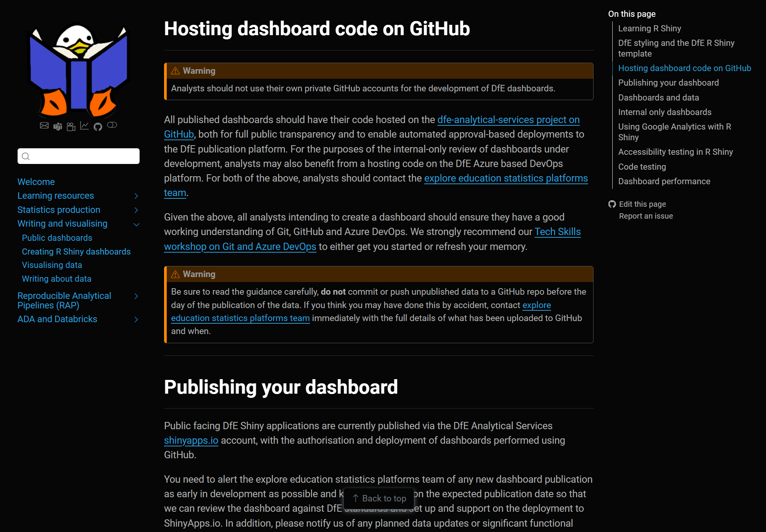Click Edit this page link
The width and height of the screenshot is (766, 532).
(x=642, y=204)
